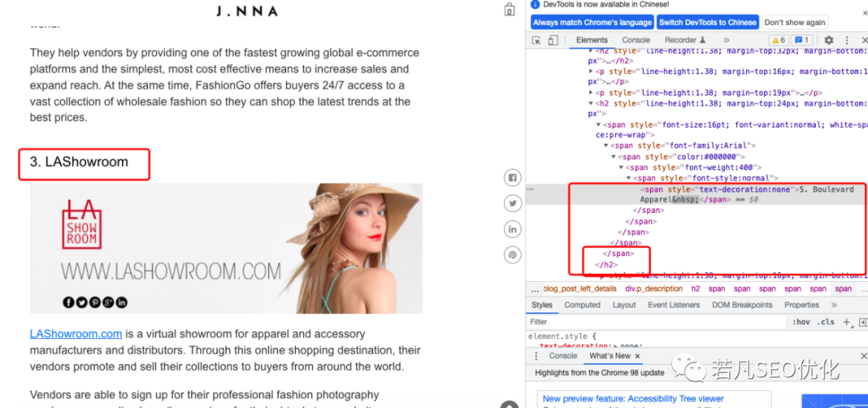Share via the Twitter icon

(512, 203)
